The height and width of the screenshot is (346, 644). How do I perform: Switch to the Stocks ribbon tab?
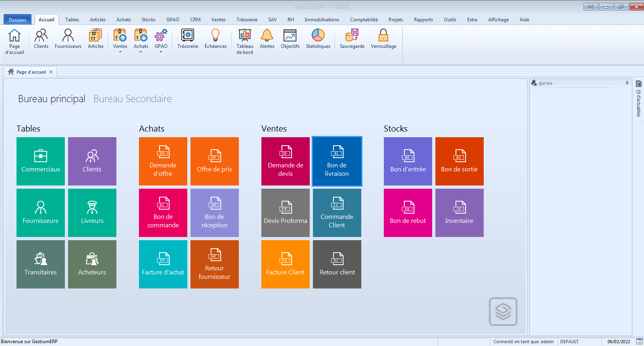[149, 20]
